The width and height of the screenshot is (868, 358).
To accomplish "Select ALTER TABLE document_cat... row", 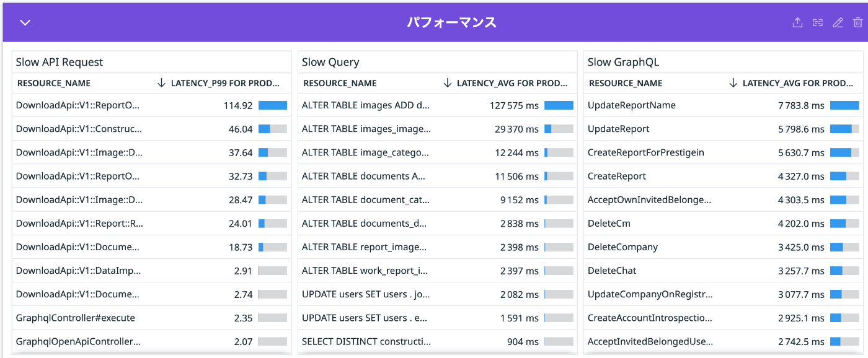I will coord(438,200).
